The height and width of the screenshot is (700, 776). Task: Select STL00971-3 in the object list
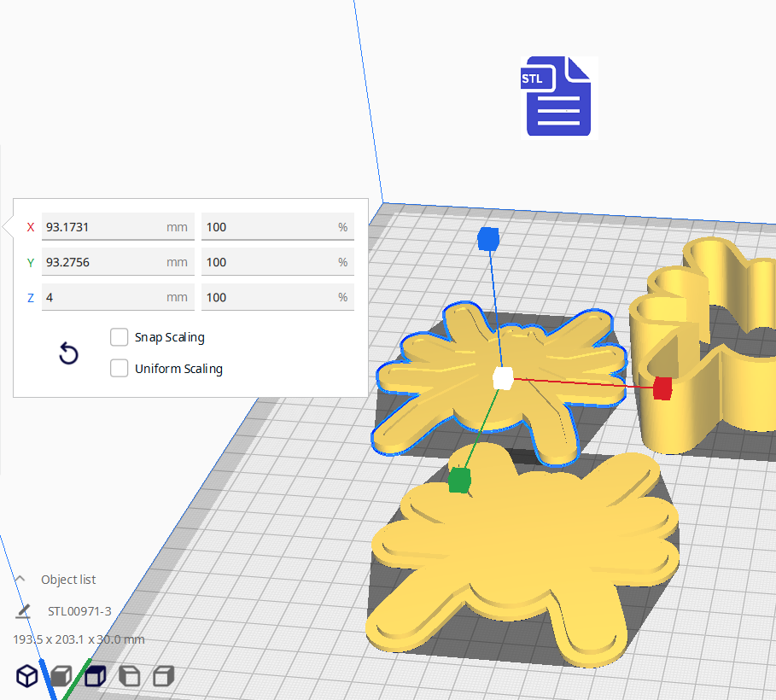point(78,610)
